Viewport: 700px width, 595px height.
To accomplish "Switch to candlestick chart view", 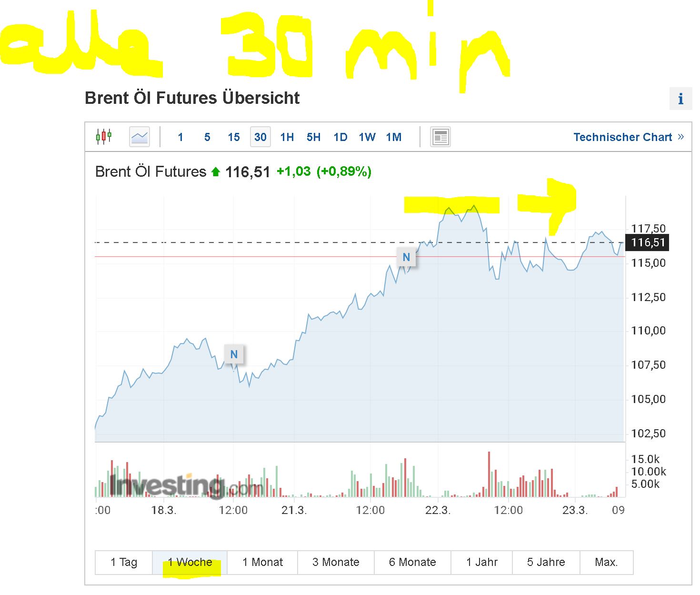I will coord(104,137).
